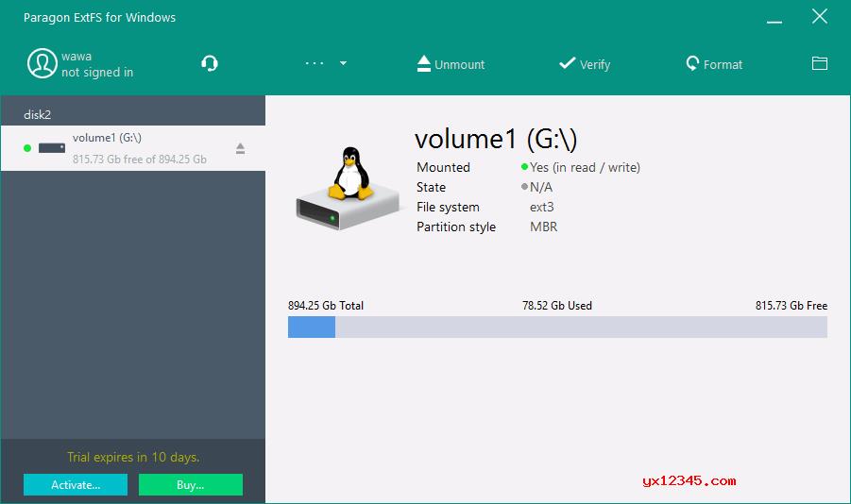Image resolution: width=851 pixels, height=504 pixels.
Task: Click the ext3 file system value
Action: [541, 208]
